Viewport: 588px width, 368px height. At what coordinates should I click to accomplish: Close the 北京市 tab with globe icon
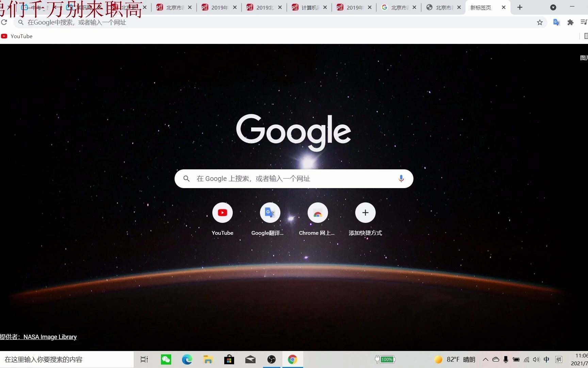coord(459,7)
